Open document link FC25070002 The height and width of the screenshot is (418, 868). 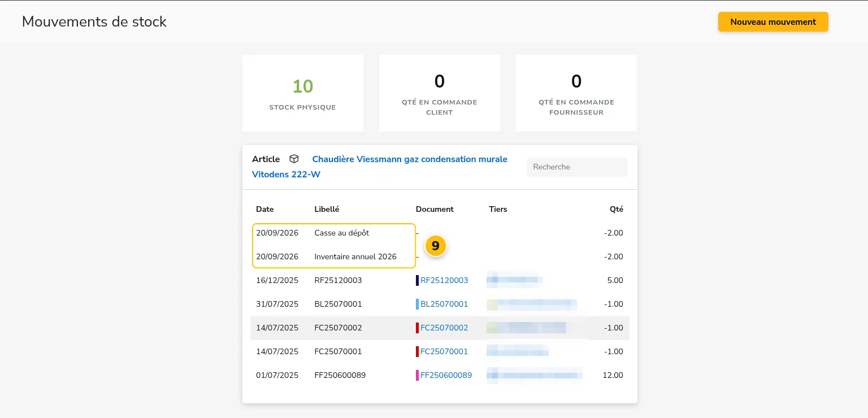pyautogui.click(x=444, y=328)
